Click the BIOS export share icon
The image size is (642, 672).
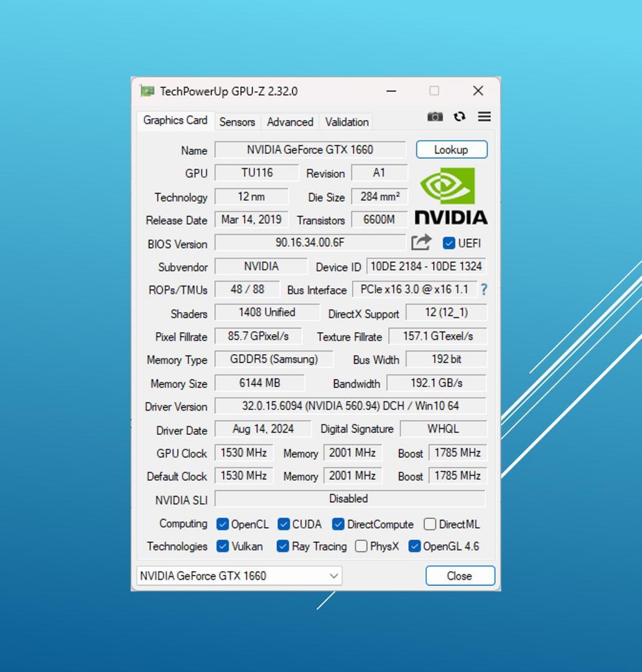pos(421,243)
